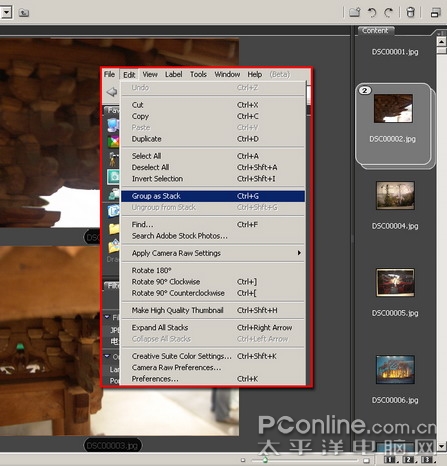
Task: Select Group as Stack
Action: click(x=213, y=196)
